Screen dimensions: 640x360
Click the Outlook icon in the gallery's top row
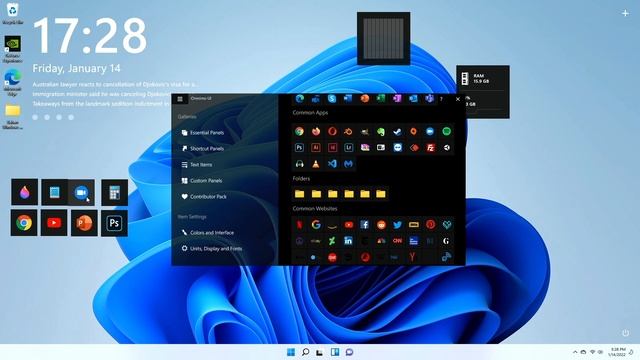pos(413,99)
